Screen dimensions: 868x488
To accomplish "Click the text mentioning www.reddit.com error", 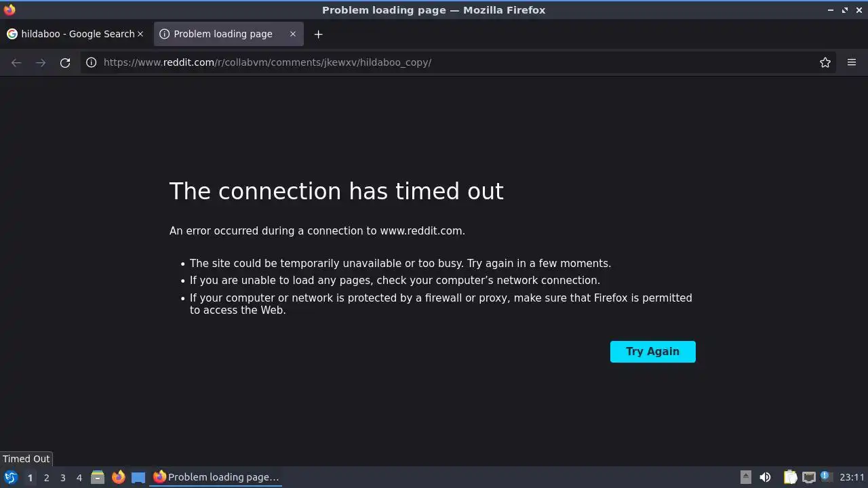I will [x=317, y=230].
